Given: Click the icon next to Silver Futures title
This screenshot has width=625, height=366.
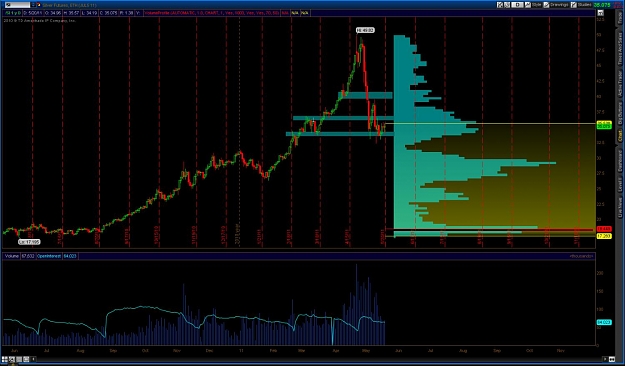Looking at the screenshot, I should pos(38,5).
